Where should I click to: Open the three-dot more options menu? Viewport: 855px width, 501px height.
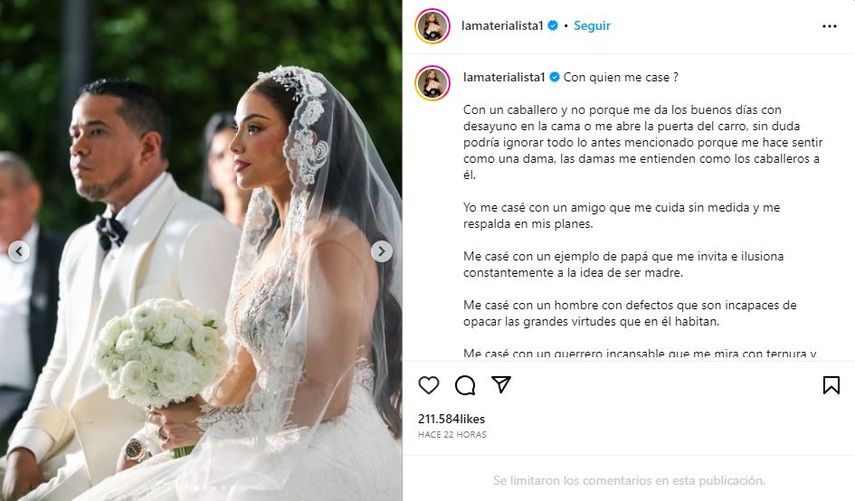[829, 26]
